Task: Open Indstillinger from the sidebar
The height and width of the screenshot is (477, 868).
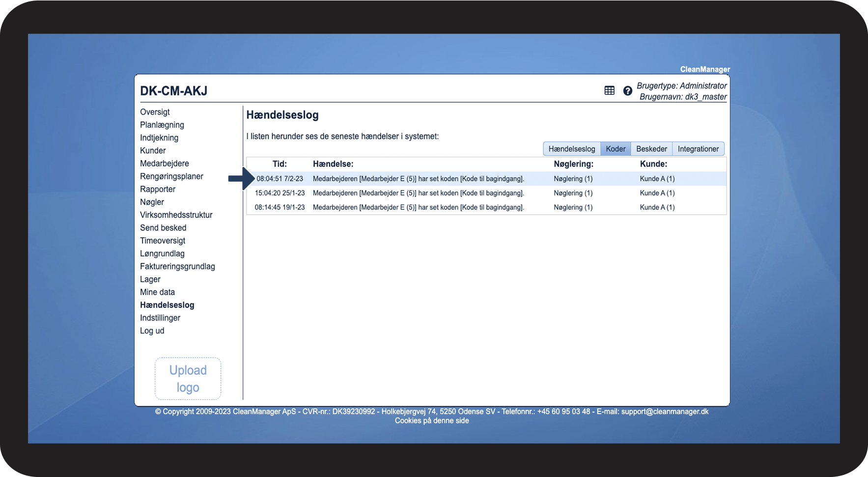Action: pos(160,318)
